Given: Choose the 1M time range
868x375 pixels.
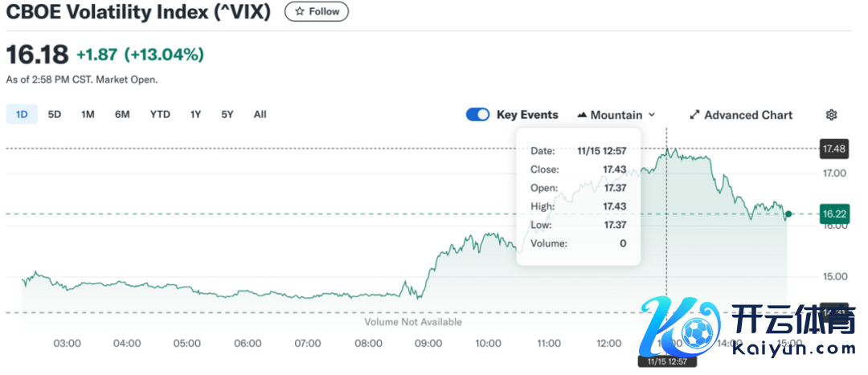Looking at the screenshot, I should (x=88, y=114).
